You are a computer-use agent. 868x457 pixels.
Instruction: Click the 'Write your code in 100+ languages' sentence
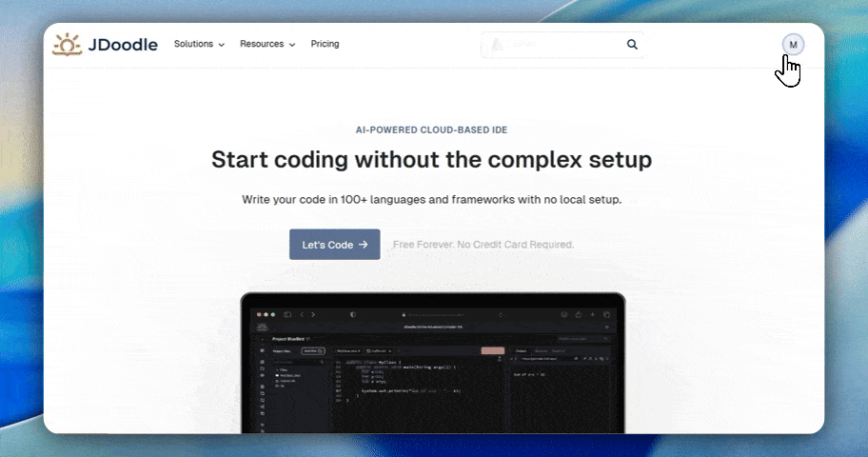click(x=432, y=199)
